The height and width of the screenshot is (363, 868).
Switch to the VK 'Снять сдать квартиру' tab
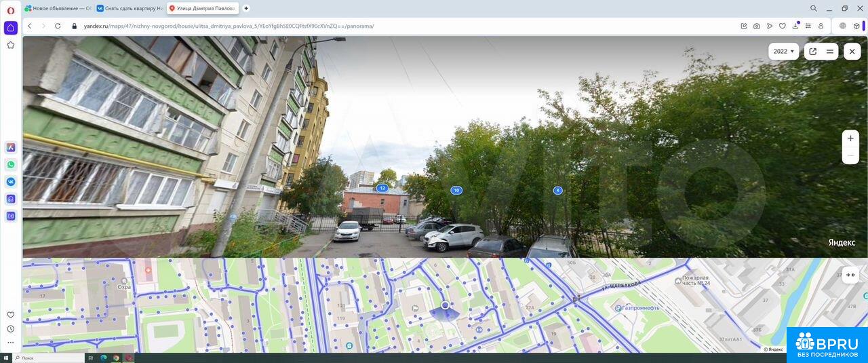pos(130,8)
